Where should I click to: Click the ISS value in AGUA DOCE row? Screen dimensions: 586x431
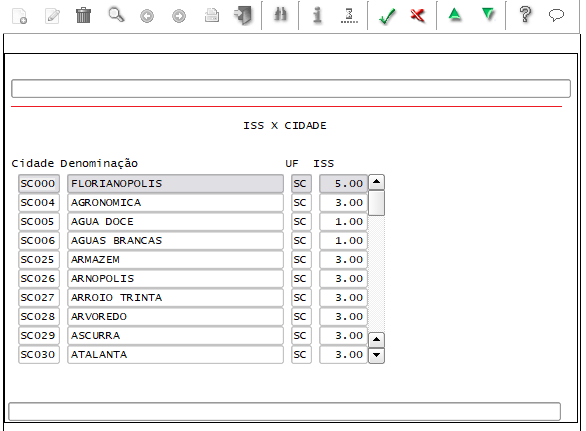pos(343,222)
